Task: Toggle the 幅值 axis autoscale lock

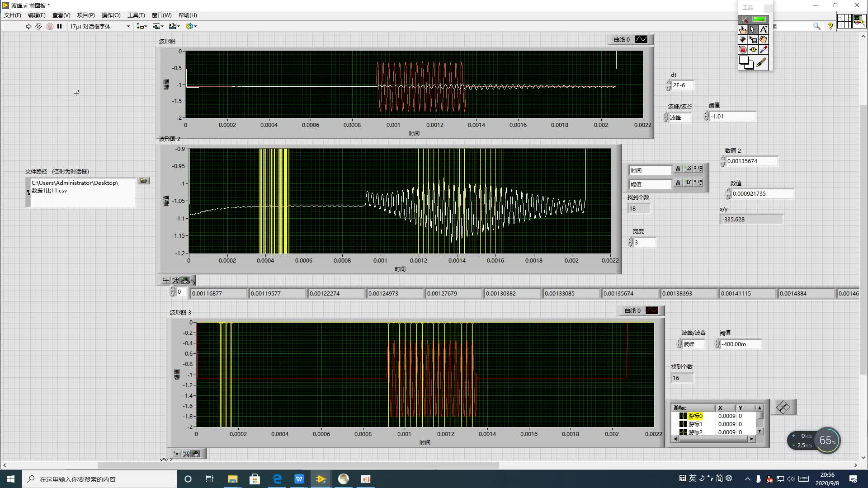Action: (x=678, y=183)
